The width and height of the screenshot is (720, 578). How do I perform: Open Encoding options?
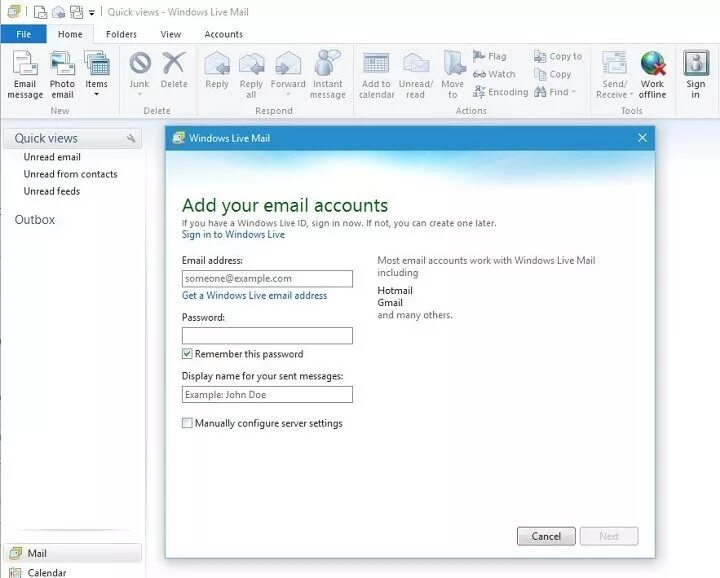(x=501, y=92)
